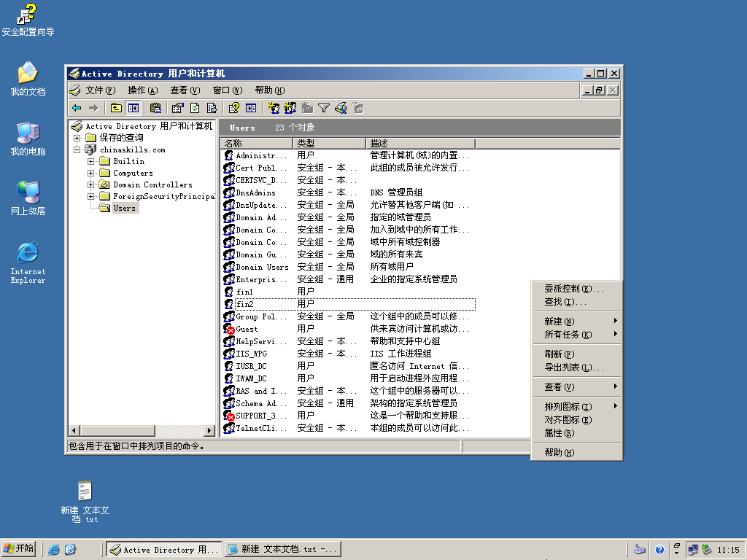
Task: Open the new text document desktop icon
Action: click(85, 502)
